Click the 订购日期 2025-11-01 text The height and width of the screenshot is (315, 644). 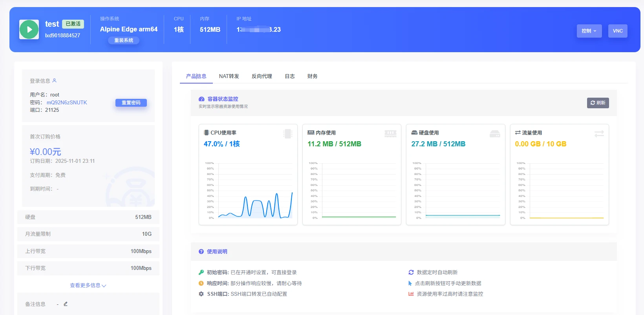(x=62, y=161)
